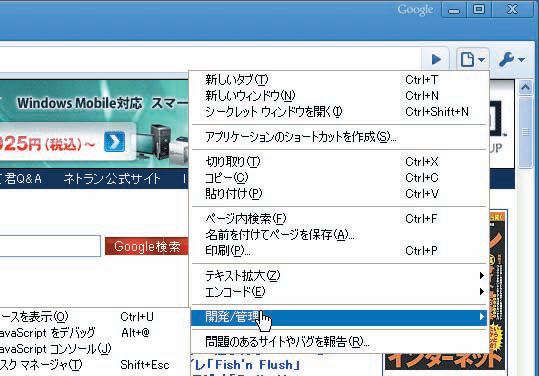The image size is (539, 376).
Task: Open the page menu icon
Action: coord(472,59)
